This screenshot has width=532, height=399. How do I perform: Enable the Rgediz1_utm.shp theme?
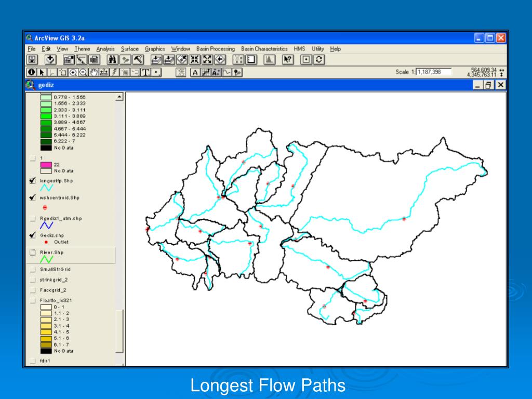click(33, 219)
